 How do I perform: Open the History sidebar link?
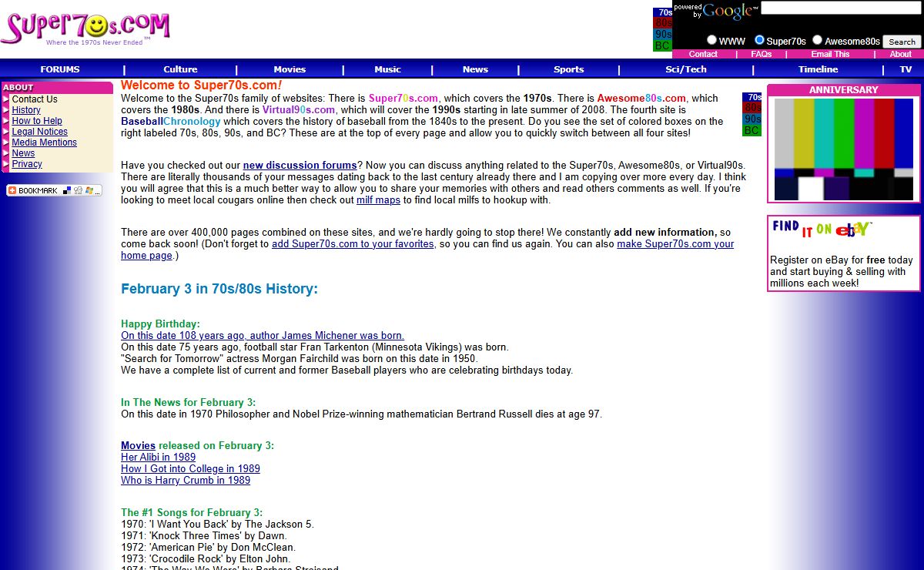coord(26,110)
